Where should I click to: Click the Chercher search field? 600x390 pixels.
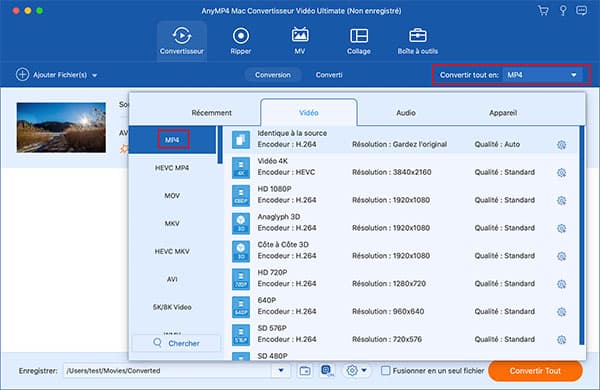(x=176, y=343)
